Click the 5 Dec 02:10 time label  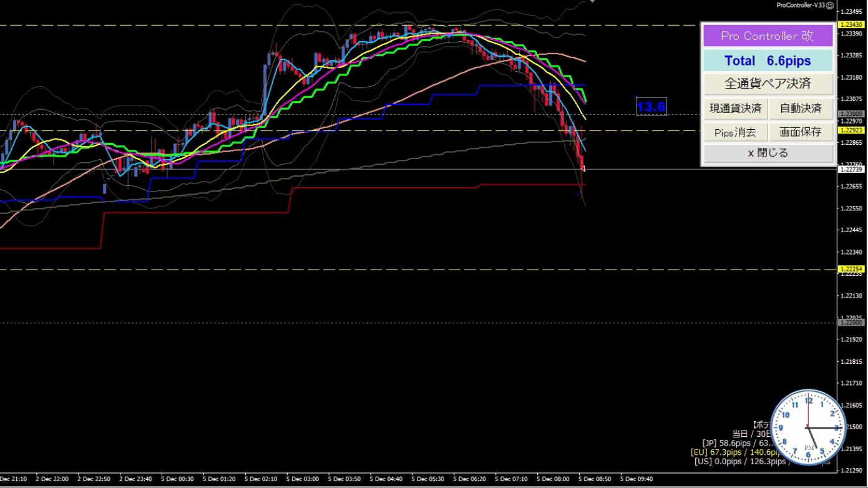coord(261,479)
